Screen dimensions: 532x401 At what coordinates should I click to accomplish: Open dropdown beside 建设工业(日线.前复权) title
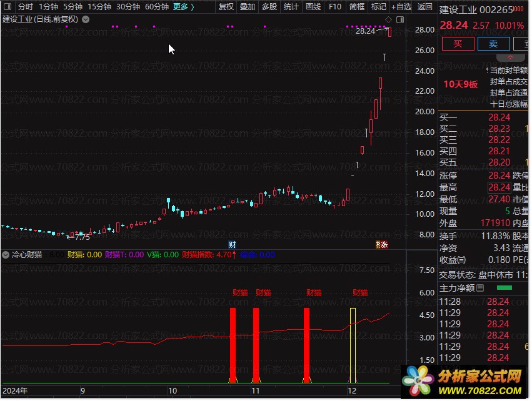[86, 19]
